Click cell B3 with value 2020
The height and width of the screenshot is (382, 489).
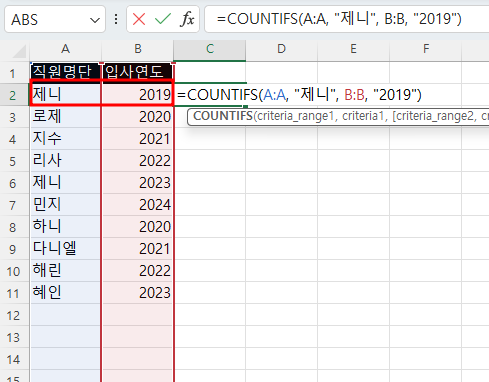coord(138,117)
